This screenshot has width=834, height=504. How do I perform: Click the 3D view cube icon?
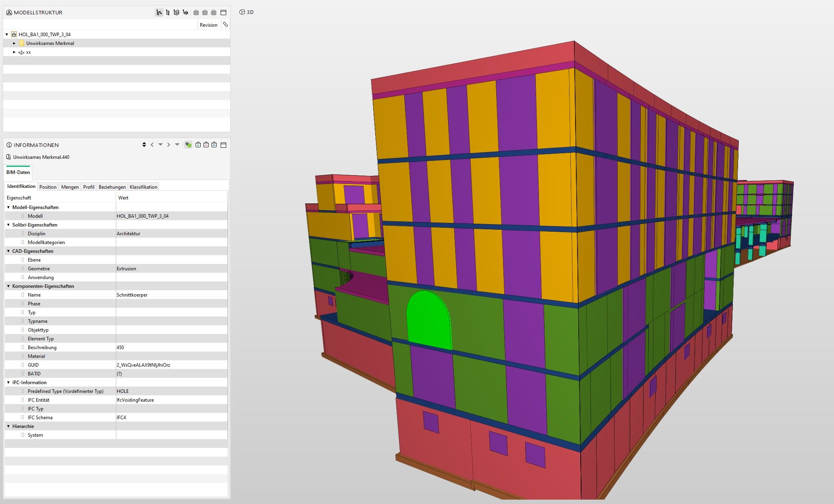tap(242, 12)
